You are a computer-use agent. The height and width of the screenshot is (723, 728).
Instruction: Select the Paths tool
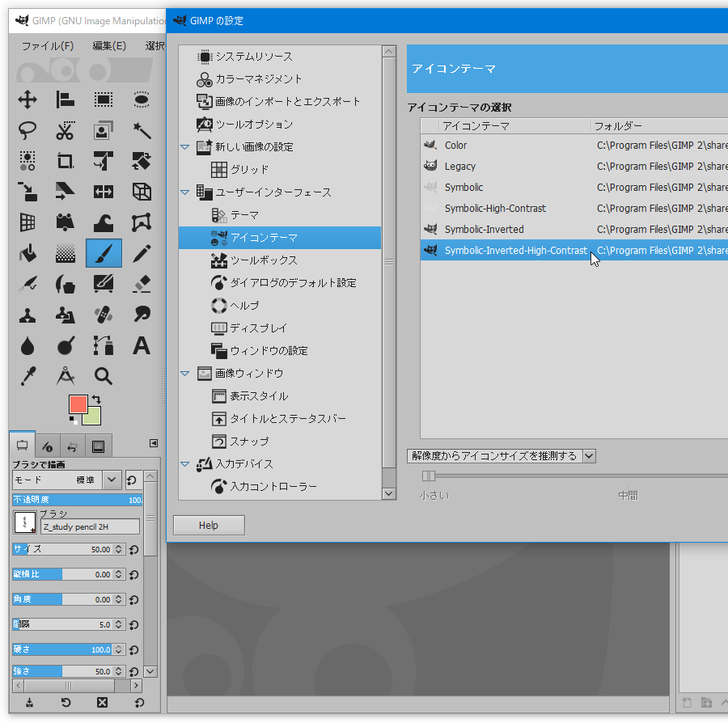[x=103, y=345]
